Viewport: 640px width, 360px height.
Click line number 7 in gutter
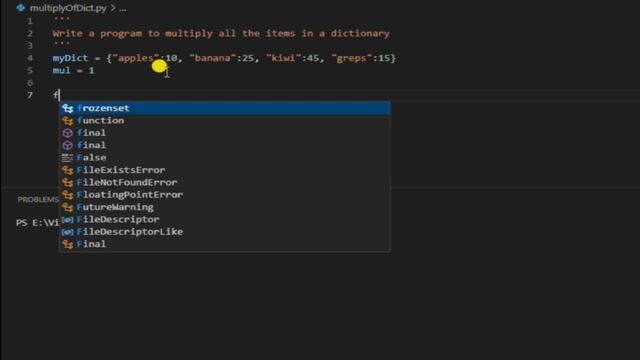pyautogui.click(x=30, y=95)
